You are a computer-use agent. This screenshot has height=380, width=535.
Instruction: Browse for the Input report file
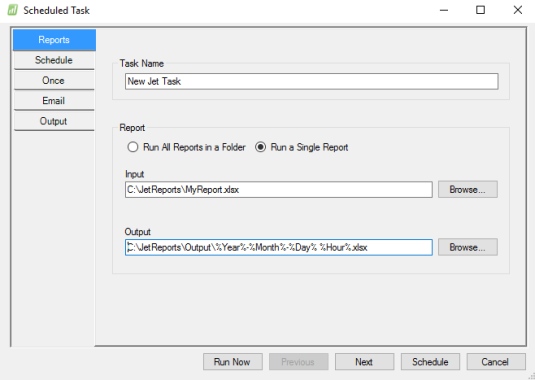tap(468, 190)
